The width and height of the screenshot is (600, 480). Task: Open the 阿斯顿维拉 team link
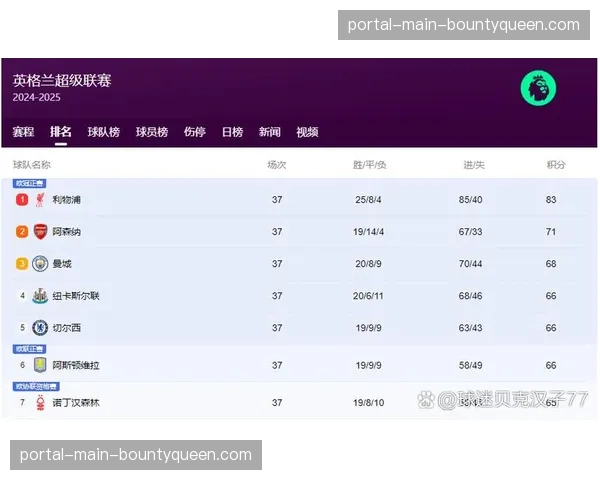(76, 365)
